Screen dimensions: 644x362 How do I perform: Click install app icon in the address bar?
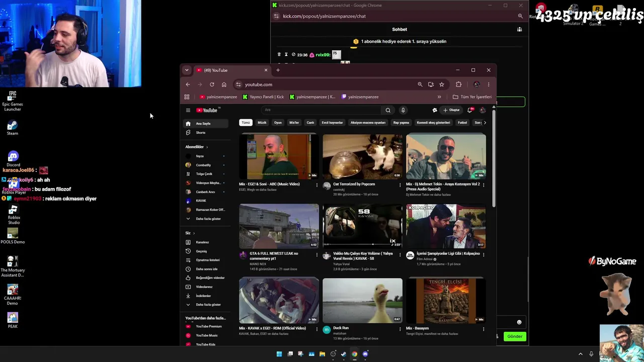pyautogui.click(x=431, y=84)
